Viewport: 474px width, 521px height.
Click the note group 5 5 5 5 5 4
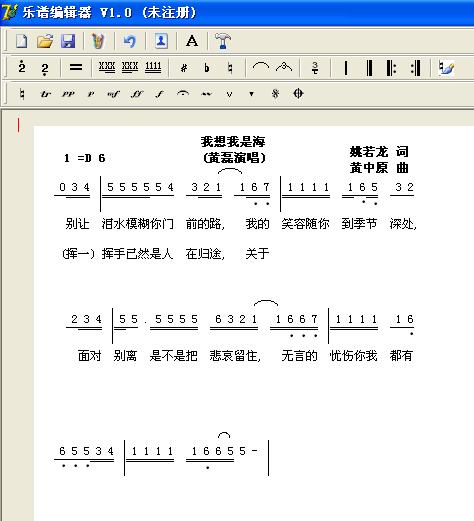[140, 187]
